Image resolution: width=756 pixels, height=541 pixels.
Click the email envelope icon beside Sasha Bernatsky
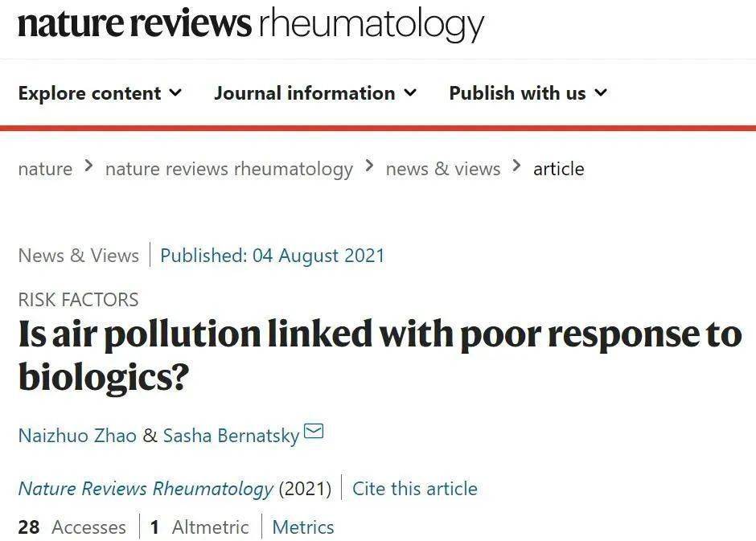point(314,432)
